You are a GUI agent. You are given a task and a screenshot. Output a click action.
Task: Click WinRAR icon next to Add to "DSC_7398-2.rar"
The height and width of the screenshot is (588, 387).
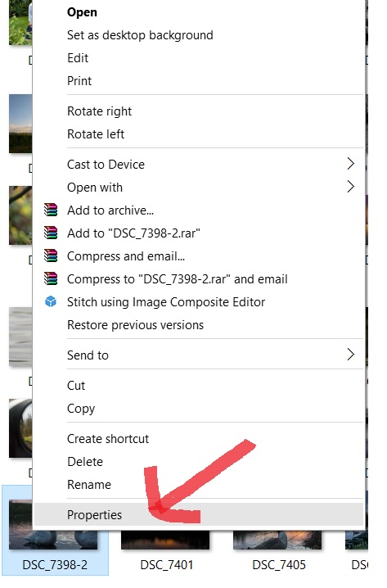pyautogui.click(x=51, y=233)
